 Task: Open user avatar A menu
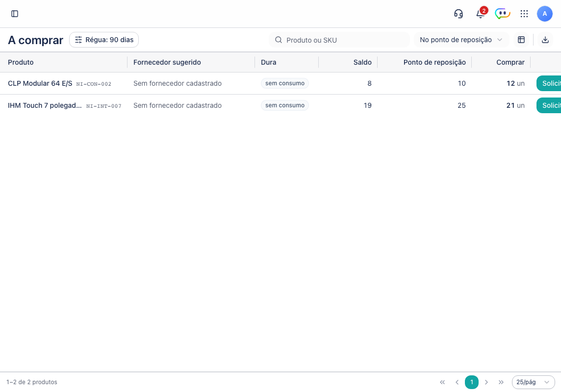(x=544, y=14)
